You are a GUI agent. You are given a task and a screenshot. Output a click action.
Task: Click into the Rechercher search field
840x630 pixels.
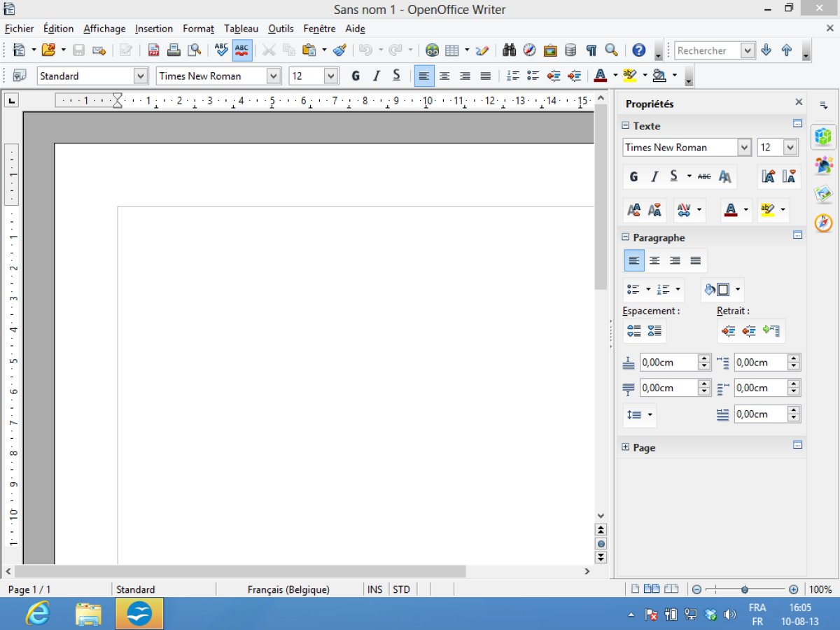tap(706, 50)
